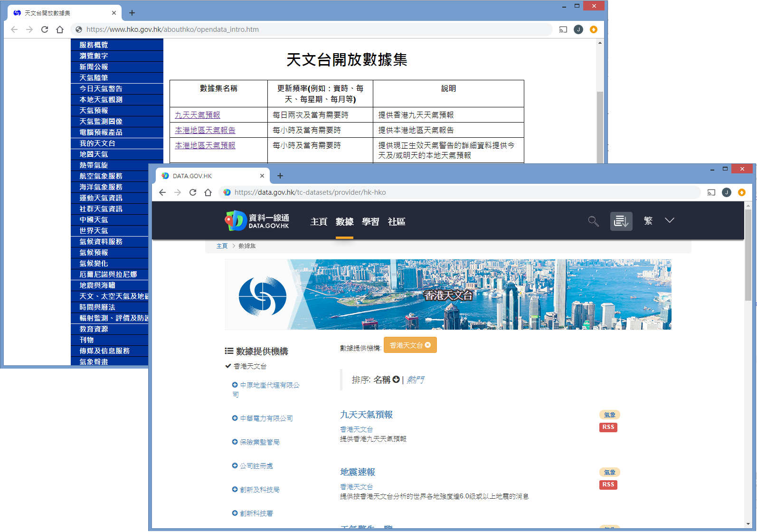Open 地震與海嘯 sidebar item
757x532 pixels.
pos(110,285)
